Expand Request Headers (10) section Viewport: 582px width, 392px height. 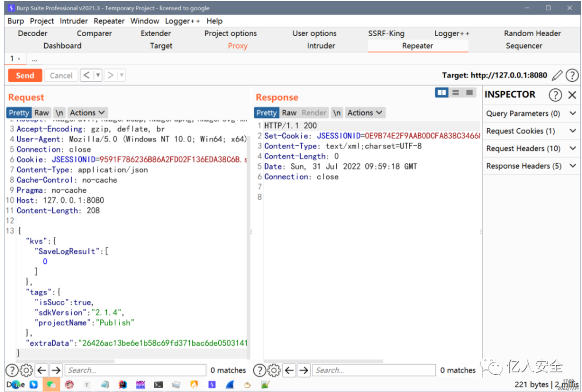click(531, 148)
